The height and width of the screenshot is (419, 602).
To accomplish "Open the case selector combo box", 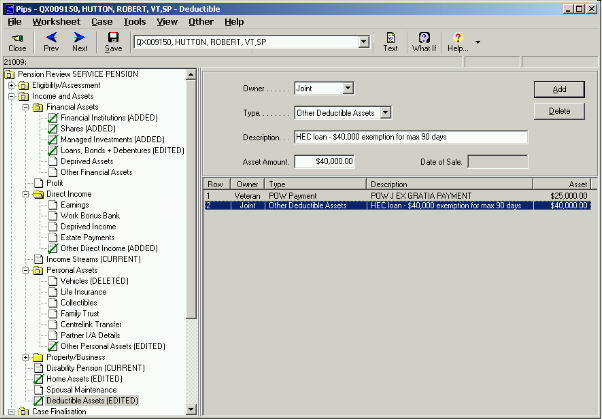I will click(x=364, y=42).
